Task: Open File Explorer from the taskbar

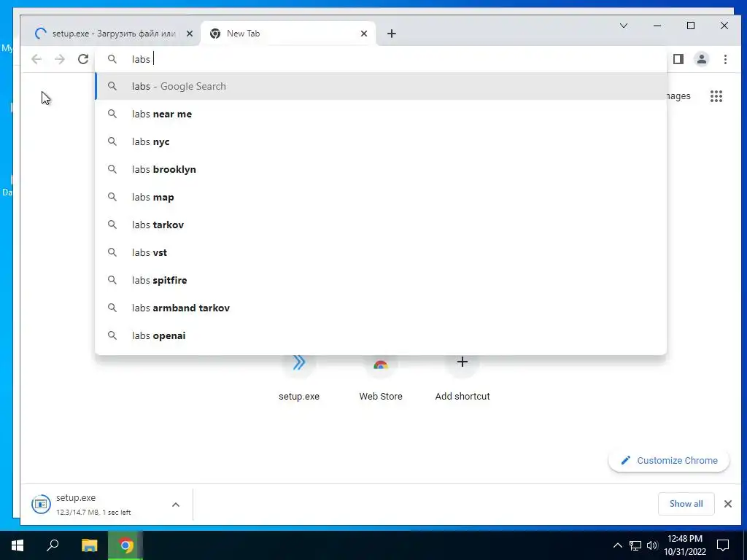Action: pyautogui.click(x=89, y=545)
